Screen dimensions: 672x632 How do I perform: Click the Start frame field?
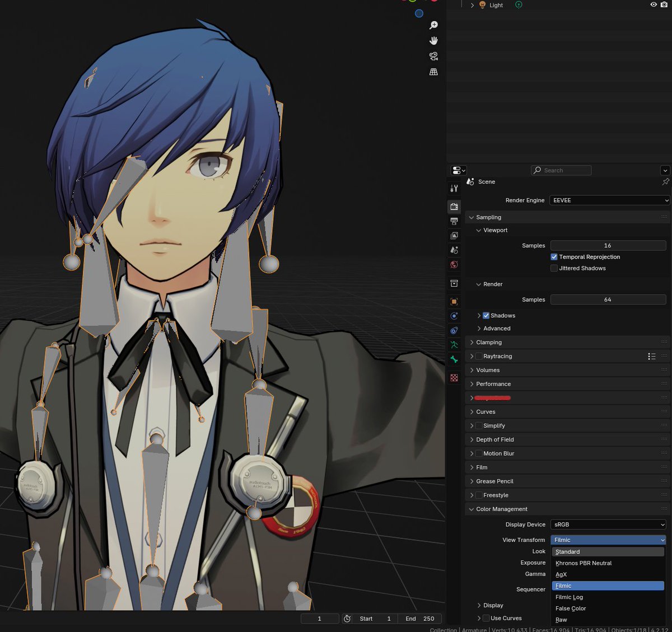[x=376, y=619]
